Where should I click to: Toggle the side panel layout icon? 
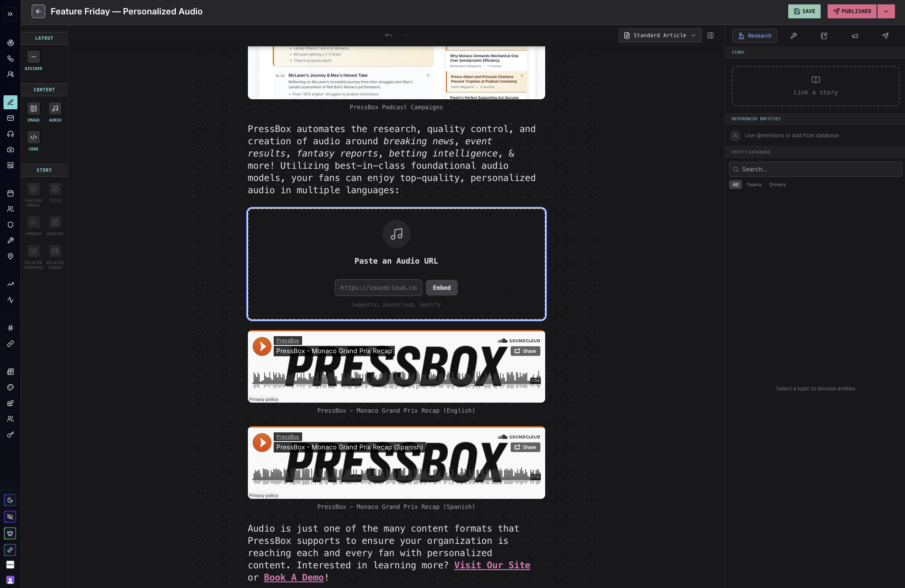(710, 35)
